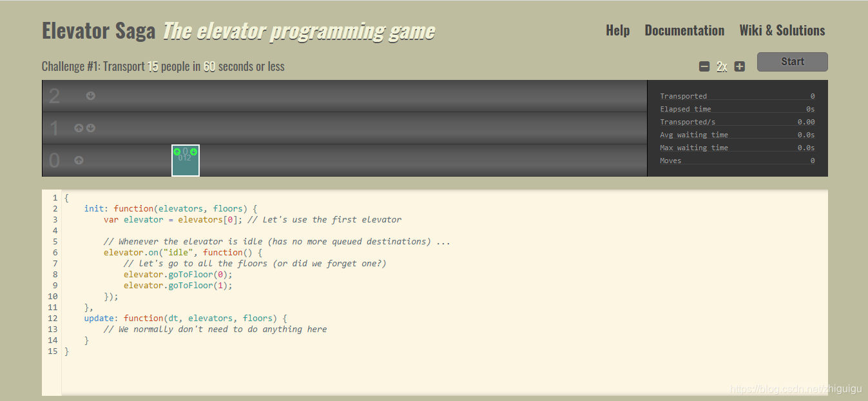Increase time scale with plus icon

[740, 66]
